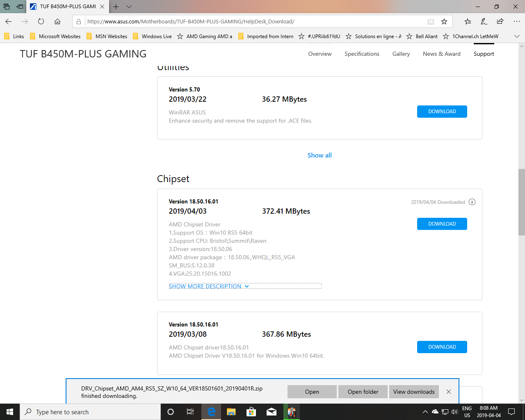Click the taskbar search box

(90, 412)
